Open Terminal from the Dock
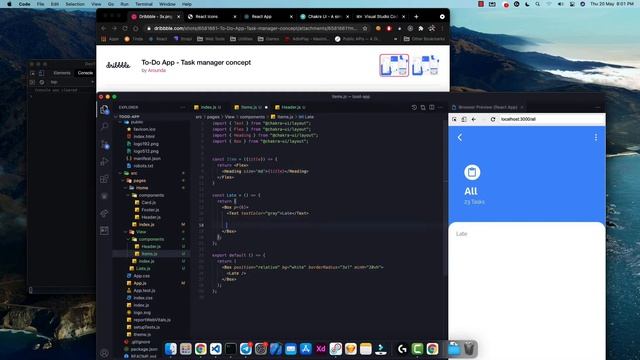640x360 pixels. [x=231, y=349]
